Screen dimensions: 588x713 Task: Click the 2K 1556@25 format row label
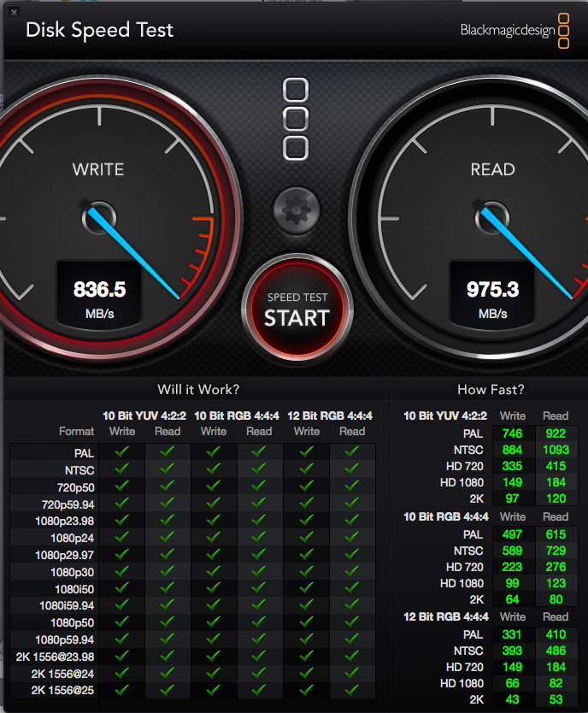pyautogui.click(x=62, y=690)
